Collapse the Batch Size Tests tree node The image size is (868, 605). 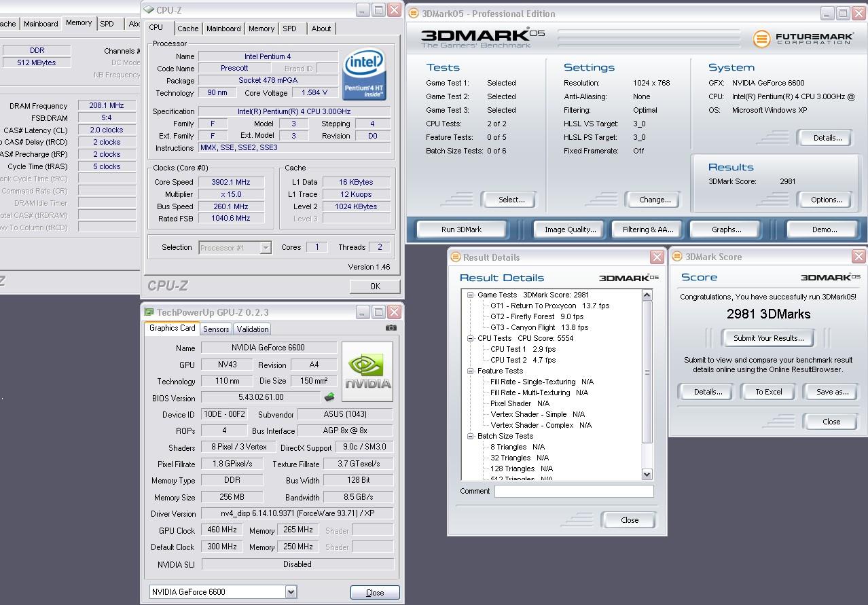pos(470,436)
